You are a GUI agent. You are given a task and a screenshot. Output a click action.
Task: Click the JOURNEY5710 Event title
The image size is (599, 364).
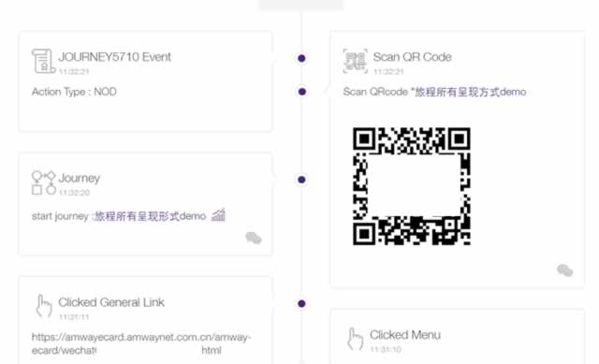pos(114,57)
